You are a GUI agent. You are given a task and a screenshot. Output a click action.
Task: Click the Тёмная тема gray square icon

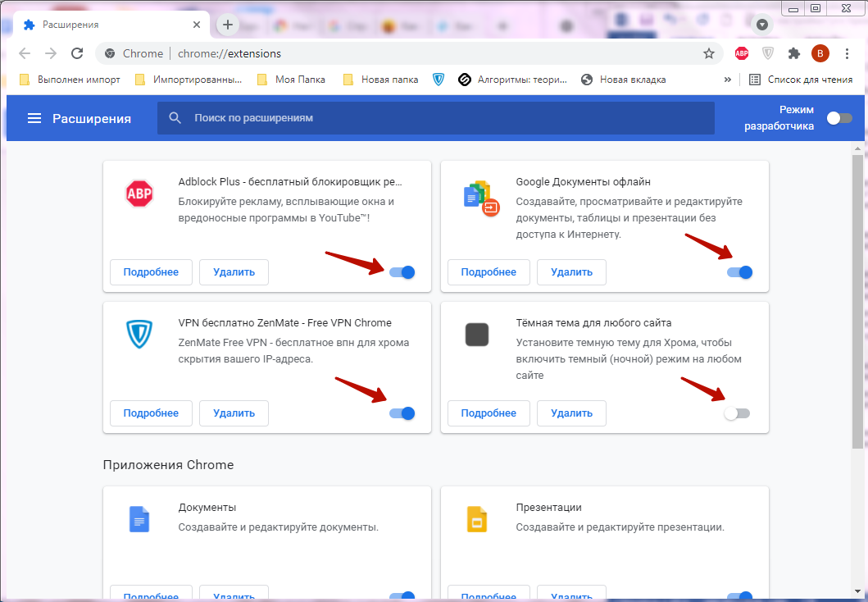click(x=477, y=335)
